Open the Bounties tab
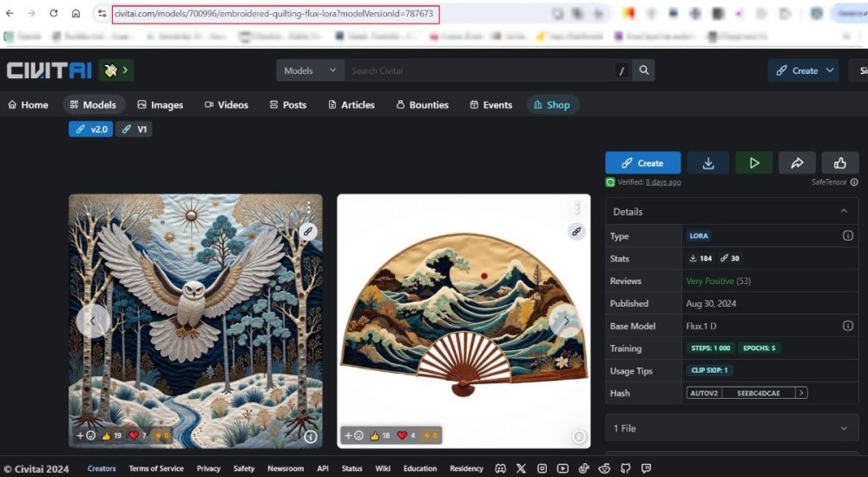Image resolution: width=868 pixels, height=477 pixels. 422,105
